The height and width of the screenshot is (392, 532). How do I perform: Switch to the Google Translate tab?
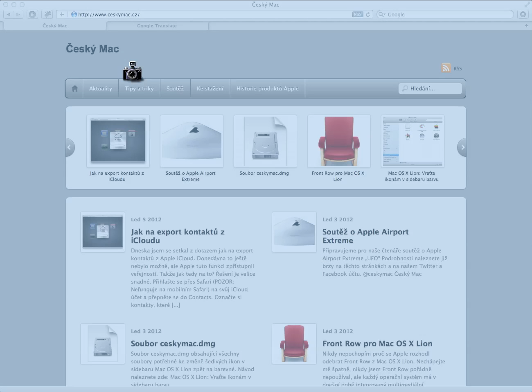[157, 26]
